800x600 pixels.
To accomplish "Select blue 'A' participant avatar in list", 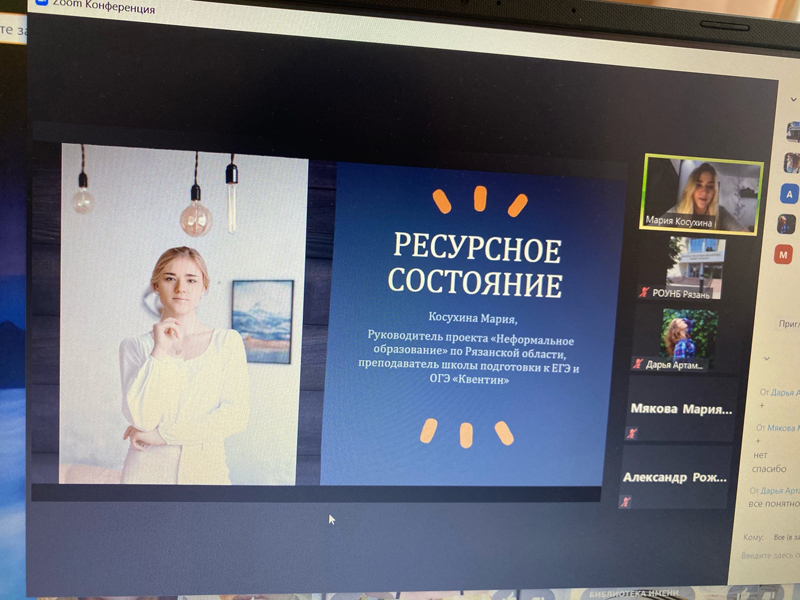I will 790,193.
